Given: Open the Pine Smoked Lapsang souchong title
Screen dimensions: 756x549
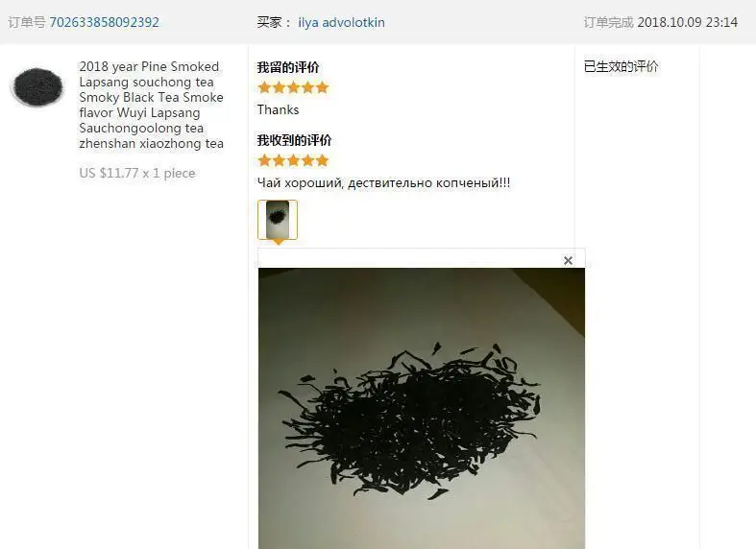Looking at the screenshot, I should (x=152, y=105).
